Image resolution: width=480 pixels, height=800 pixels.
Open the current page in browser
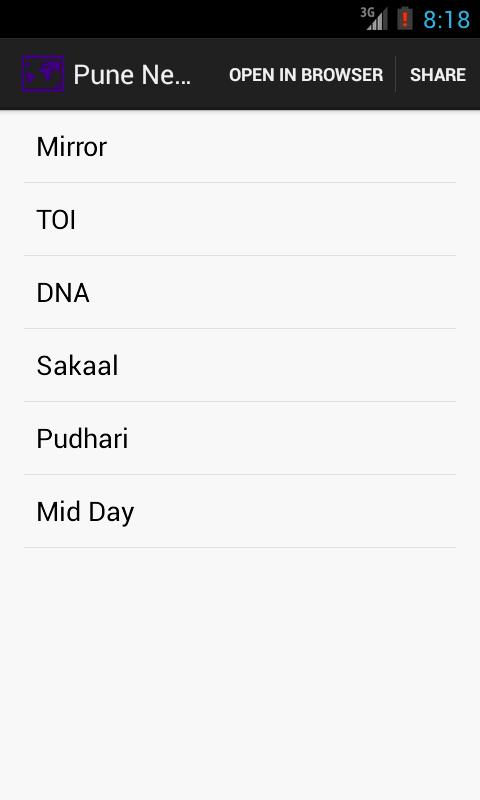tap(306, 74)
